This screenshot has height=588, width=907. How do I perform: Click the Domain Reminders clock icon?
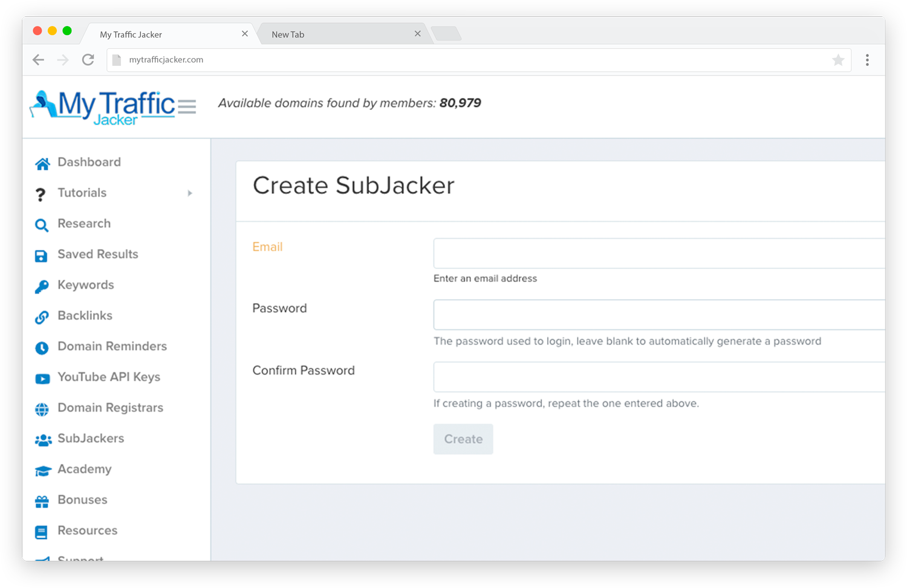tap(42, 347)
